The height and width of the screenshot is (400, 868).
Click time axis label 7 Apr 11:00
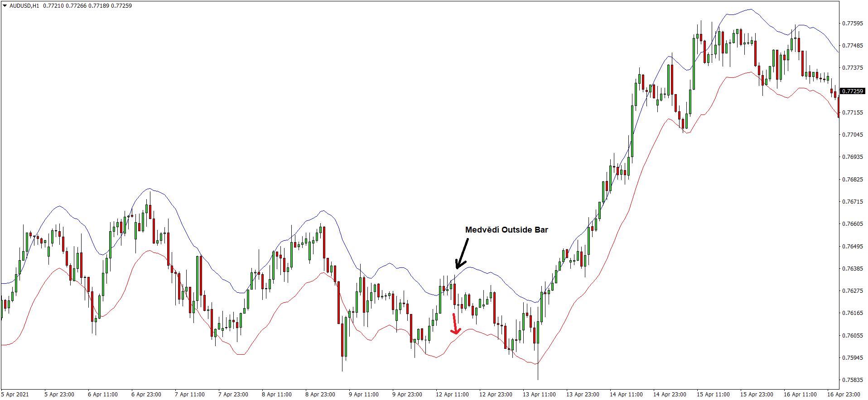pyautogui.click(x=190, y=394)
